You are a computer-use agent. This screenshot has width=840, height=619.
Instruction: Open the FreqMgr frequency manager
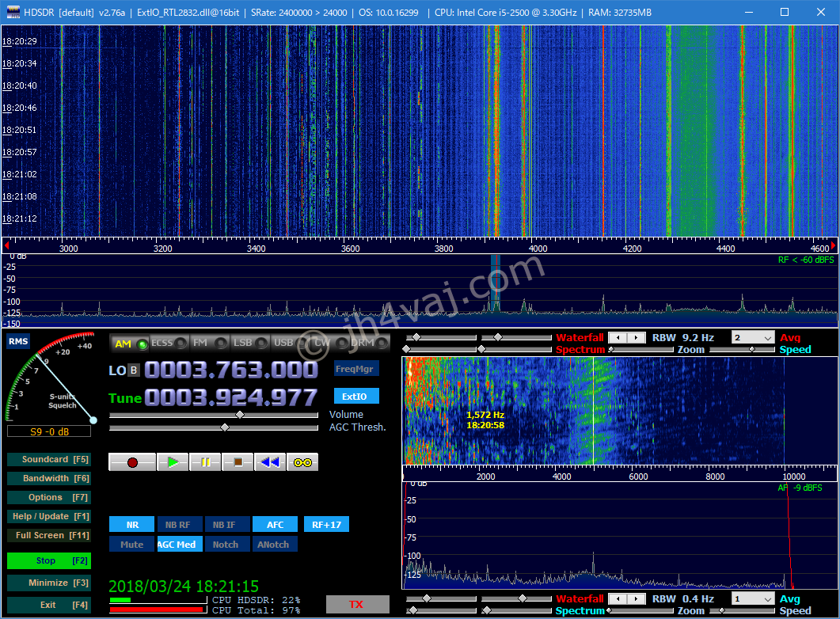click(355, 368)
